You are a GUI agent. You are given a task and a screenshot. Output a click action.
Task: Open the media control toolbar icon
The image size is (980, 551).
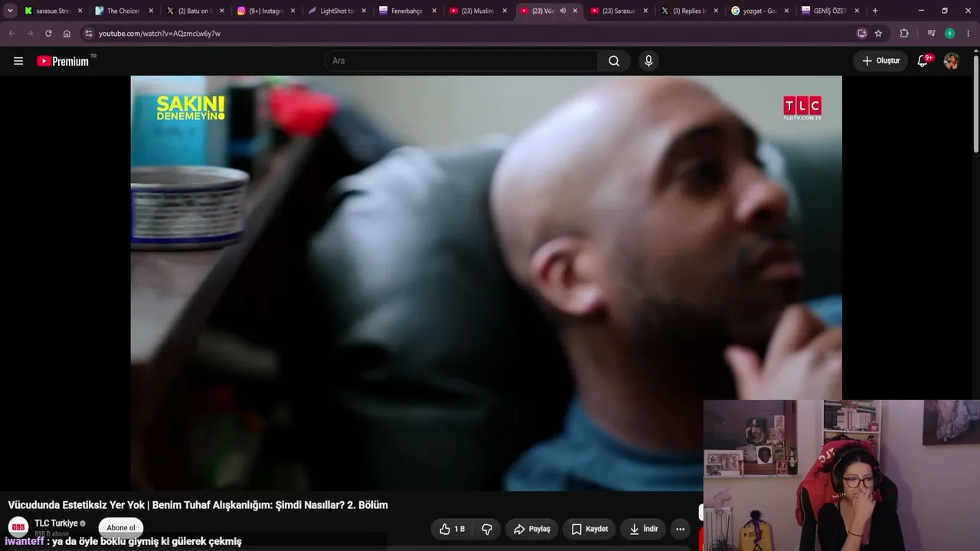931,34
